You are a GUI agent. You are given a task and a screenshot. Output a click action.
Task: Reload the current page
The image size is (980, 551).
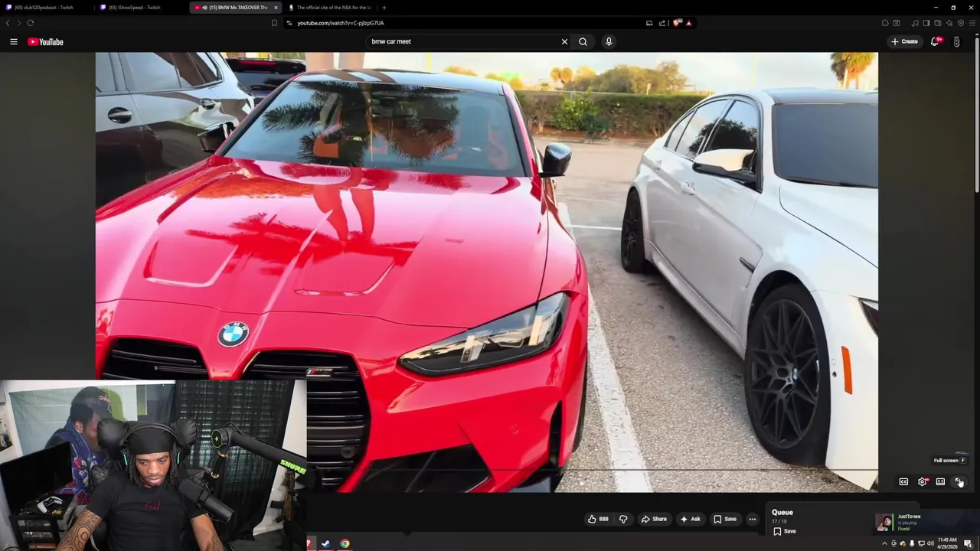coord(31,23)
